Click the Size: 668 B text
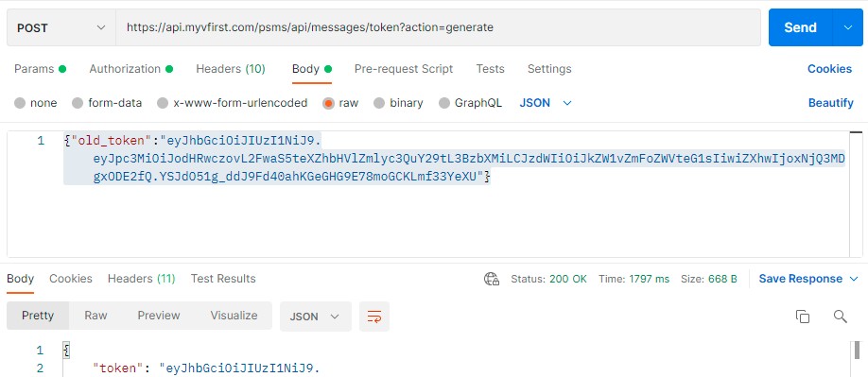This screenshot has width=868, height=377. [709, 279]
